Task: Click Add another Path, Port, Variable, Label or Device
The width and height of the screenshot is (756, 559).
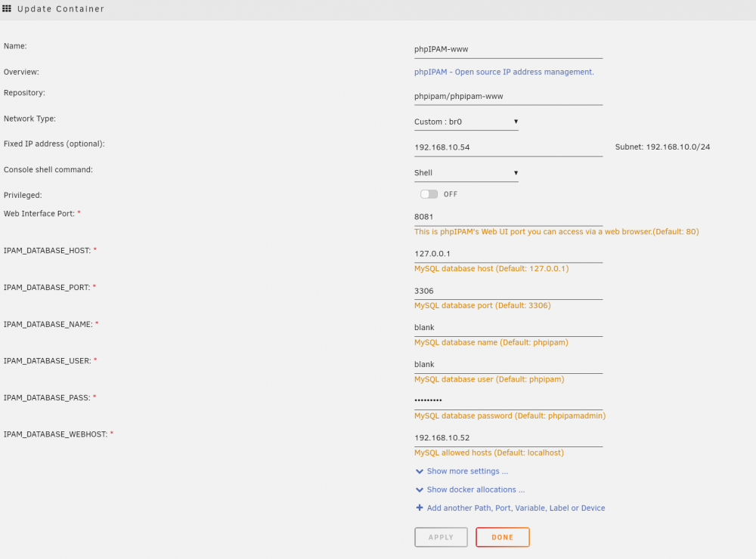Action: pyautogui.click(x=516, y=508)
